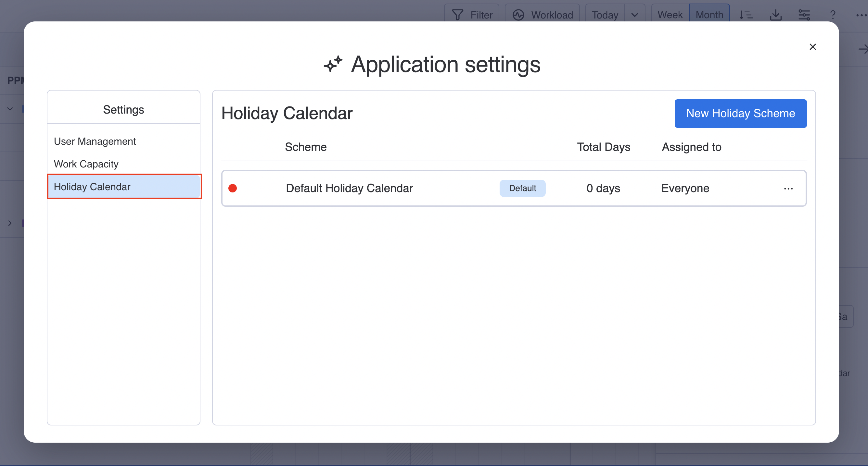868x466 pixels.
Task: Open the Workload view button
Action: point(542,15)
